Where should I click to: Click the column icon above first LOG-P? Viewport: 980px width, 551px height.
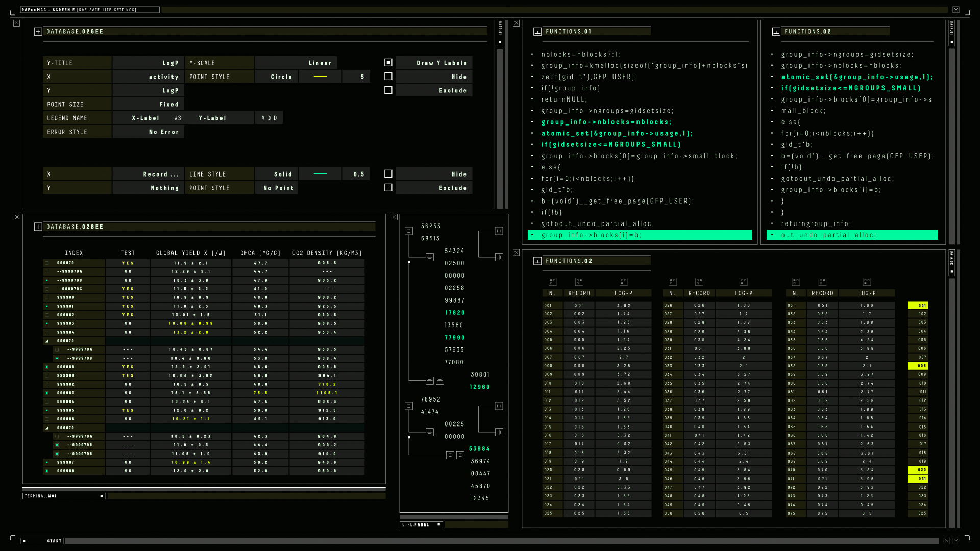623,282
